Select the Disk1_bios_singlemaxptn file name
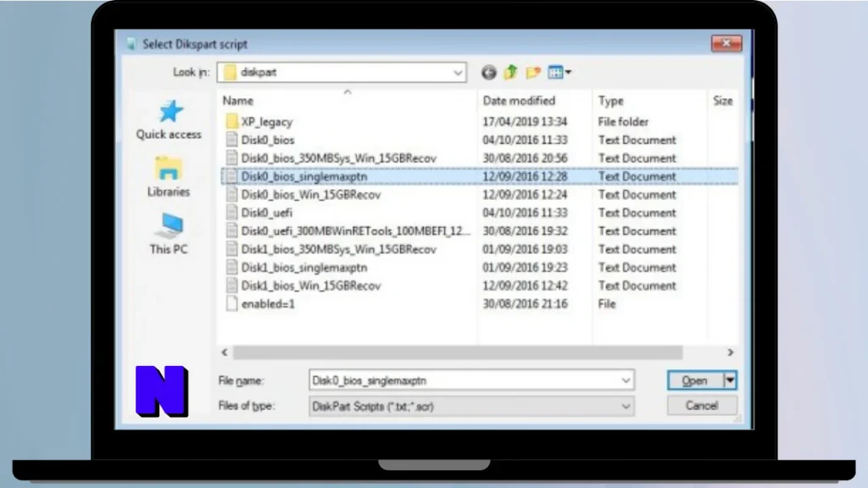Image resolution: width=868 pixels, height=488 pixels. [304, 268]
